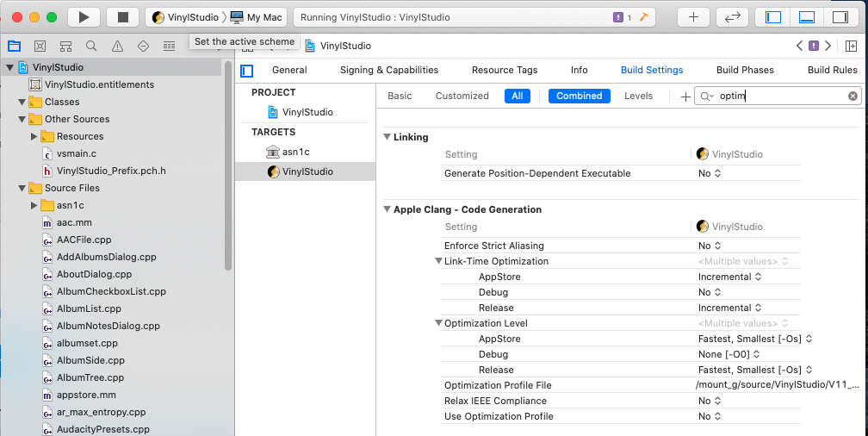Click the search filter magnifier dropdown

pyautogui.click(x=707, y=97)
